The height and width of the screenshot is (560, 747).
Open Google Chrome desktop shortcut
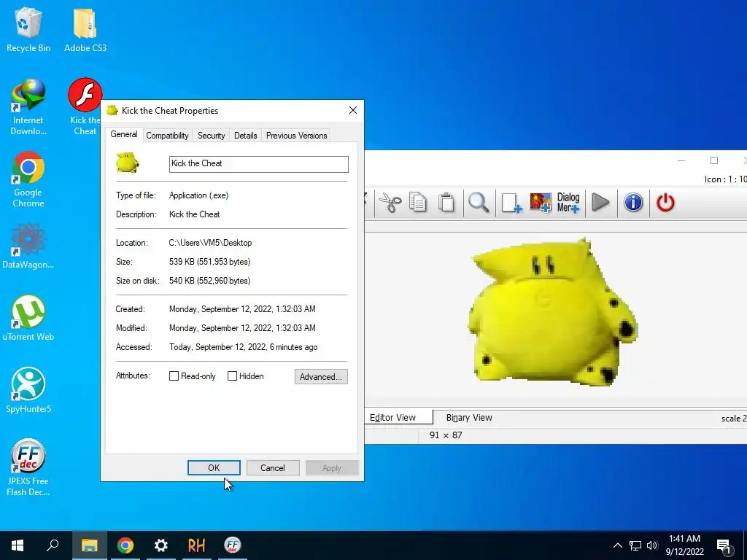point(28,179)
